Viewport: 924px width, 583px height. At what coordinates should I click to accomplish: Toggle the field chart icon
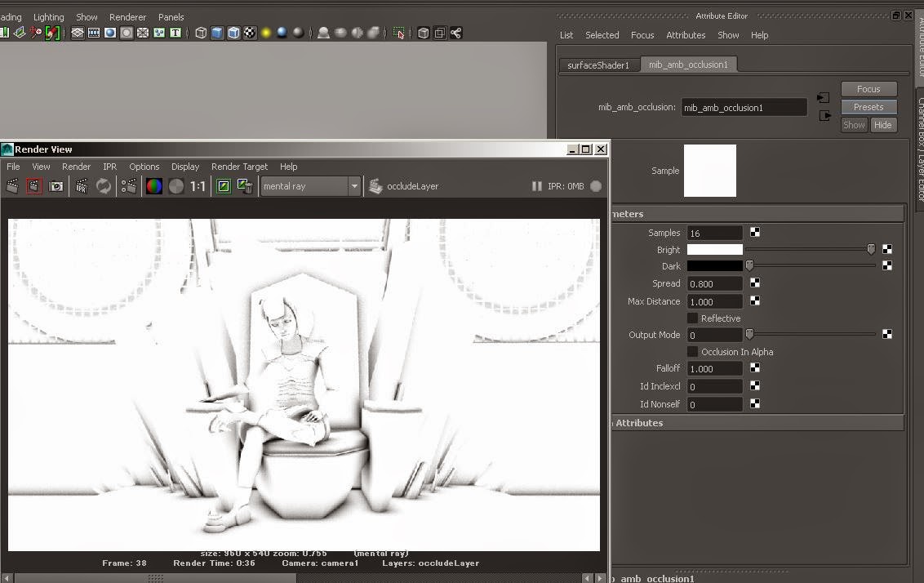point(143,33)
